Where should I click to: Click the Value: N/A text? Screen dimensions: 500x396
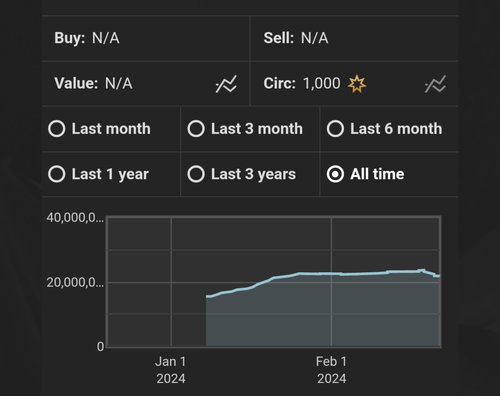(93, 83)
